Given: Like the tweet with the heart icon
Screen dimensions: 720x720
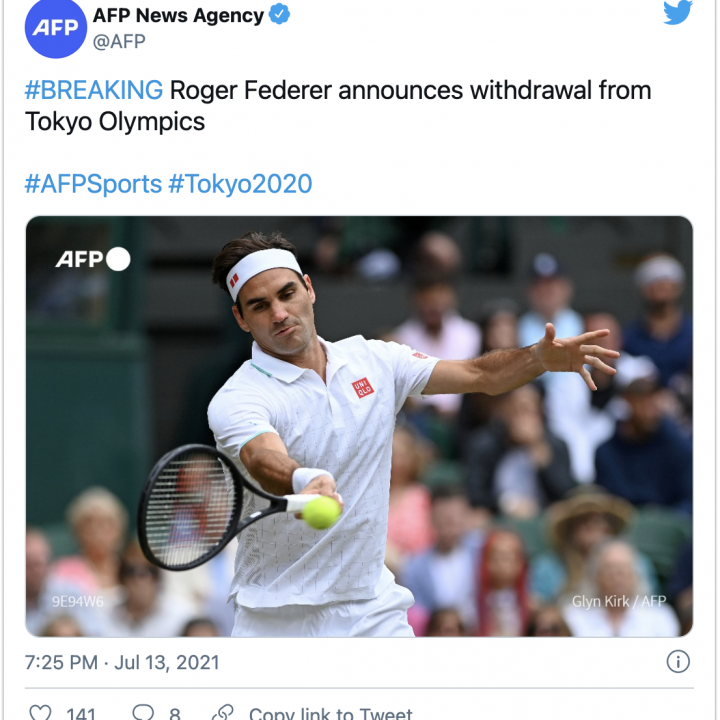Looking at the screenshot, I should pyautogui.click(x=40, y=712).
